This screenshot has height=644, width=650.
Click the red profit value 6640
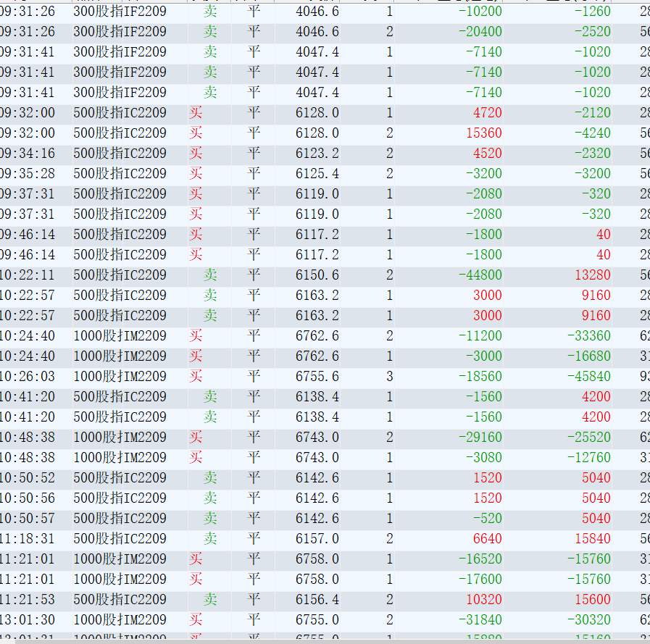coord(488,539)
